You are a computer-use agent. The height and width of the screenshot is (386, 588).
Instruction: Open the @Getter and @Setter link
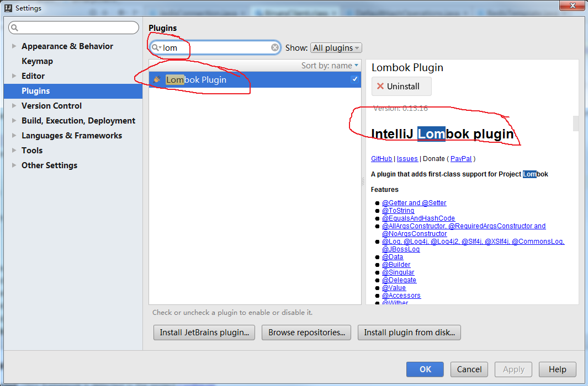[414, 203]
